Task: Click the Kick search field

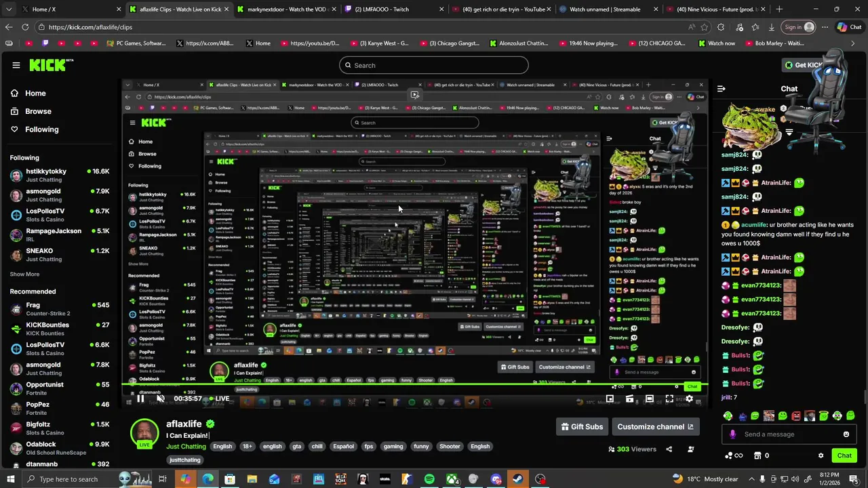Action: tap(434, 65)
